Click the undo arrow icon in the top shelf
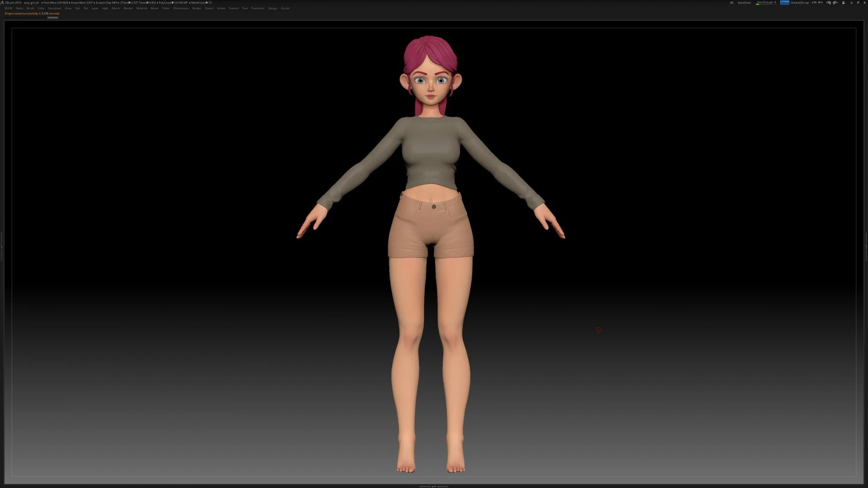 814,2
